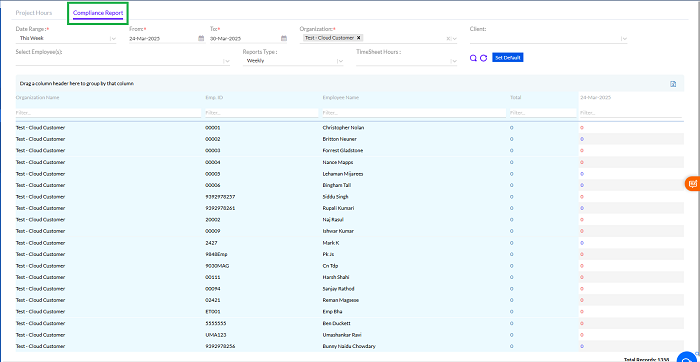This screenshot has width=700, height=362.
Task: Click Sanjay Rathod's Total value
Action: pos(511,289)
